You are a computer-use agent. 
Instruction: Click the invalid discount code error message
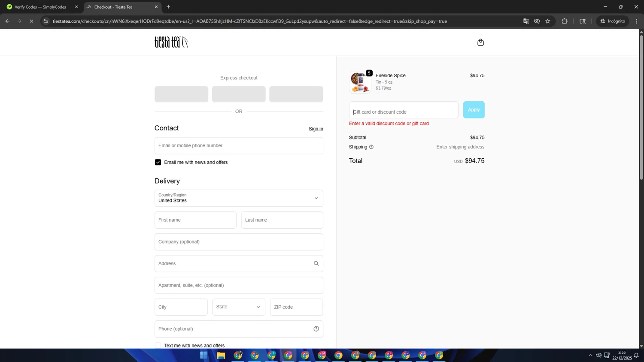tap(389, 124)
